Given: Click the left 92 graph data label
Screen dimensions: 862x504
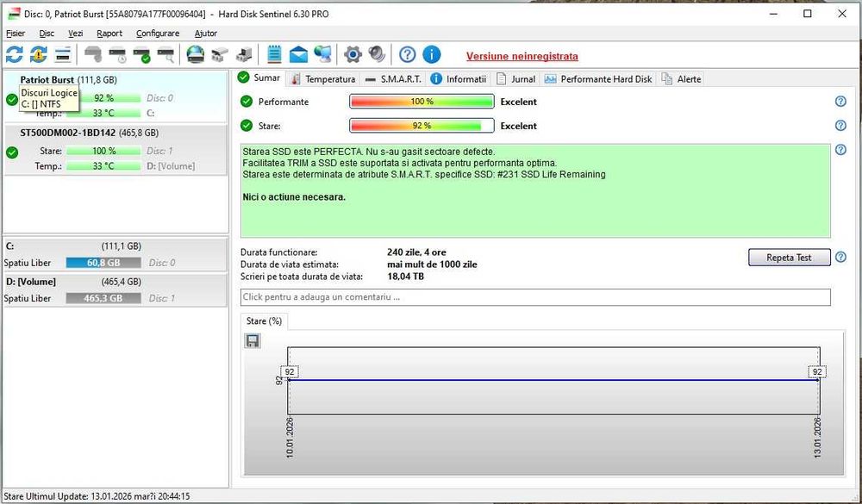Looking at the screenshot, I should pyautogui.click(x=290, y=372).
